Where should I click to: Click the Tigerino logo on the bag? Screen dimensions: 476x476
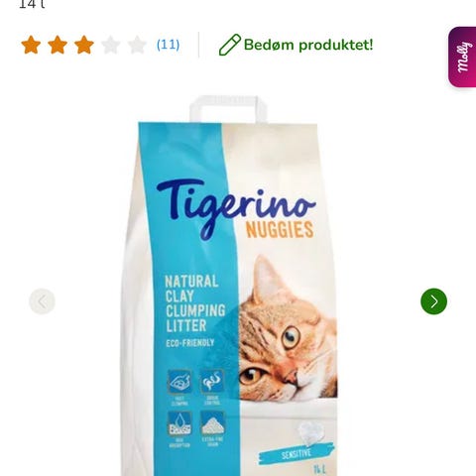pyautogui.click(x=236, y=206)
